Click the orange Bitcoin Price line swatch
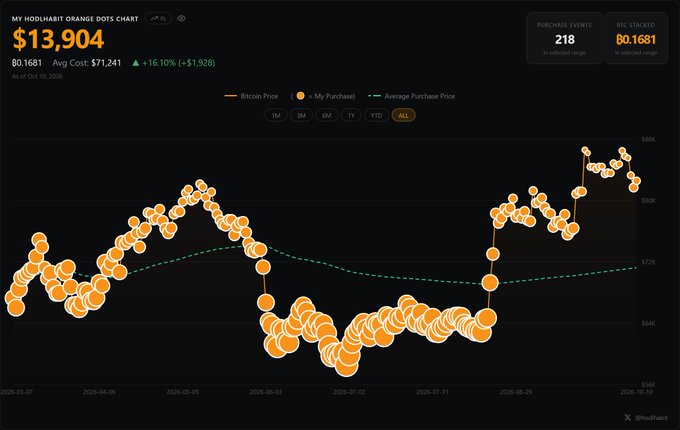Screen dimensions: 680x430 point(230,96)
